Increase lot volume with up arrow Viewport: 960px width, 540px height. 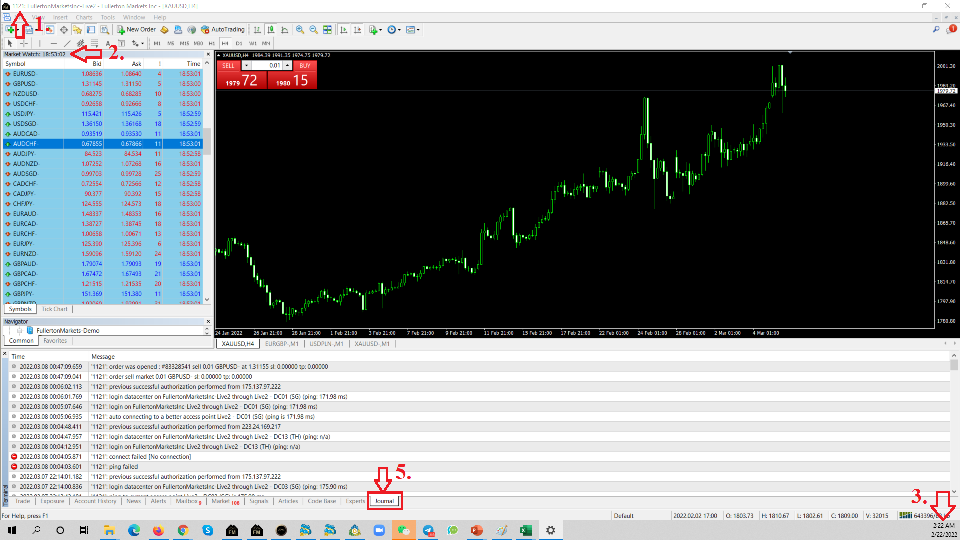pos(287,66)
